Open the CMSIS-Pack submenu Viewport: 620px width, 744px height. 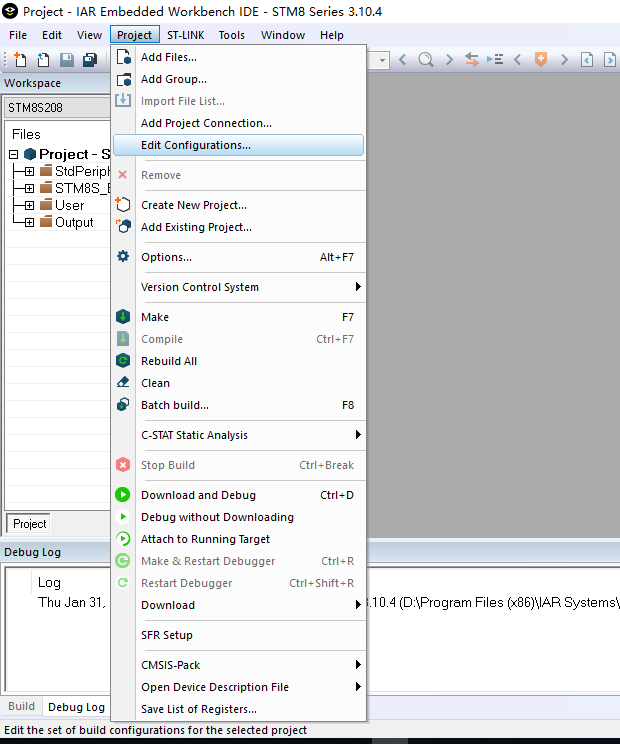pos(239,665)
